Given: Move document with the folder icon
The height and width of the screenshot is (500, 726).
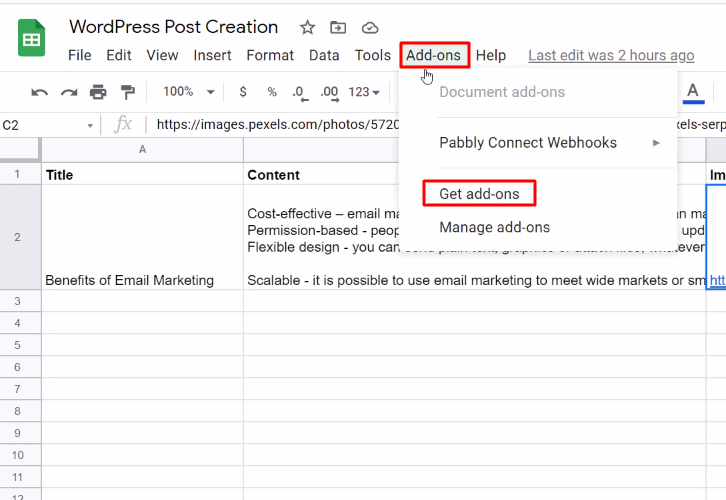Looking at the screenshot, I should click(338, 28).
